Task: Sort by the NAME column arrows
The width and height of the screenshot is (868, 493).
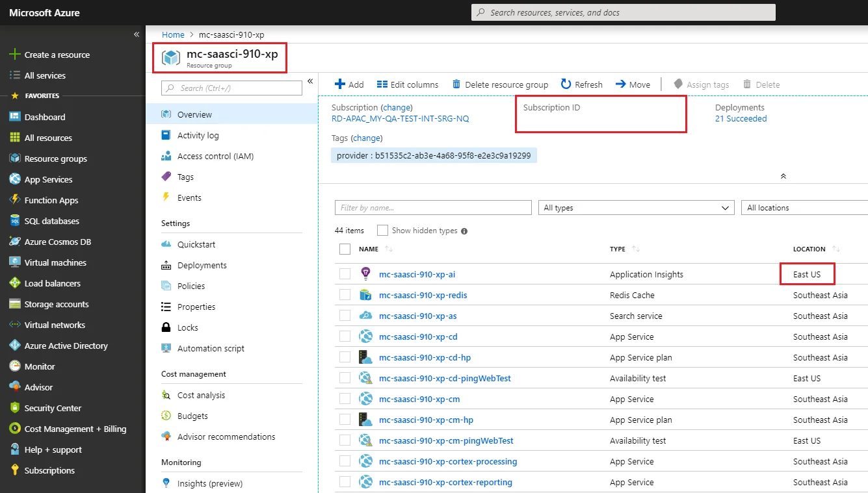Action: (389, 249)
